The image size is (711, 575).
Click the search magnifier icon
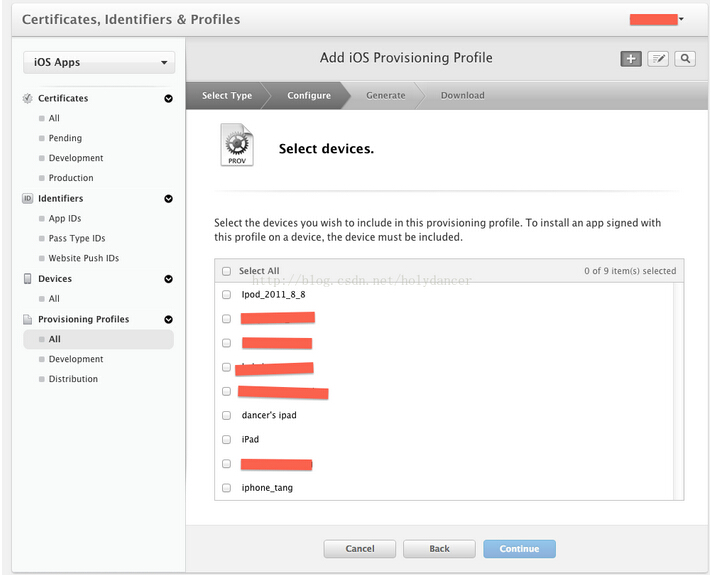(685, 58)
